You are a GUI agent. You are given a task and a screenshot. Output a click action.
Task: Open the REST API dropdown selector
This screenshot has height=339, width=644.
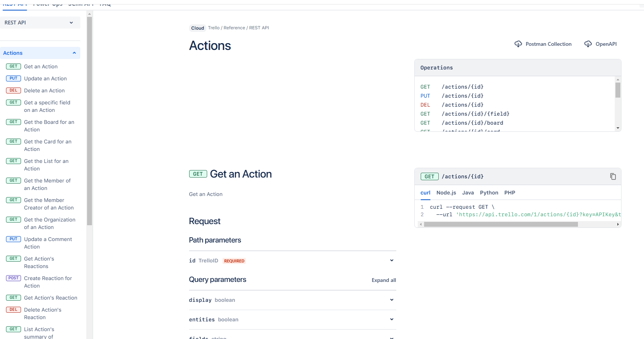pos(40,23)
